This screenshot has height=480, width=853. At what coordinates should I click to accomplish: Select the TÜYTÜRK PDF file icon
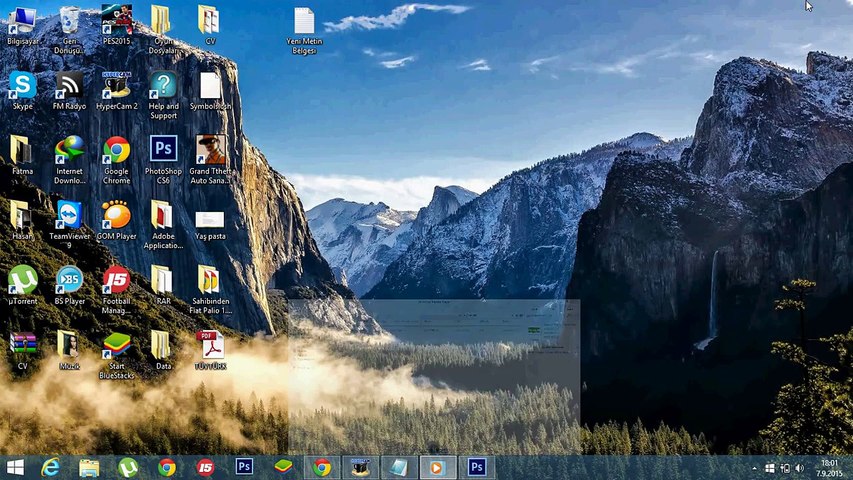(x=210, y=350)
